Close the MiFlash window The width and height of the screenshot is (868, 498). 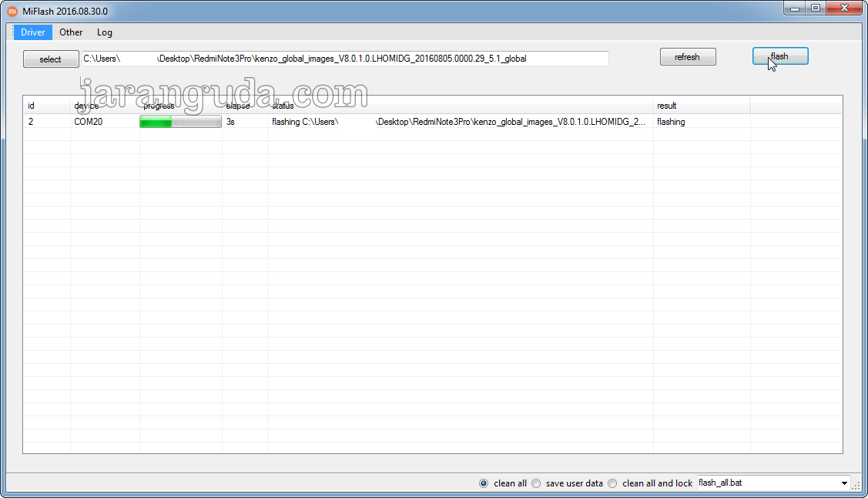(844, 8)
